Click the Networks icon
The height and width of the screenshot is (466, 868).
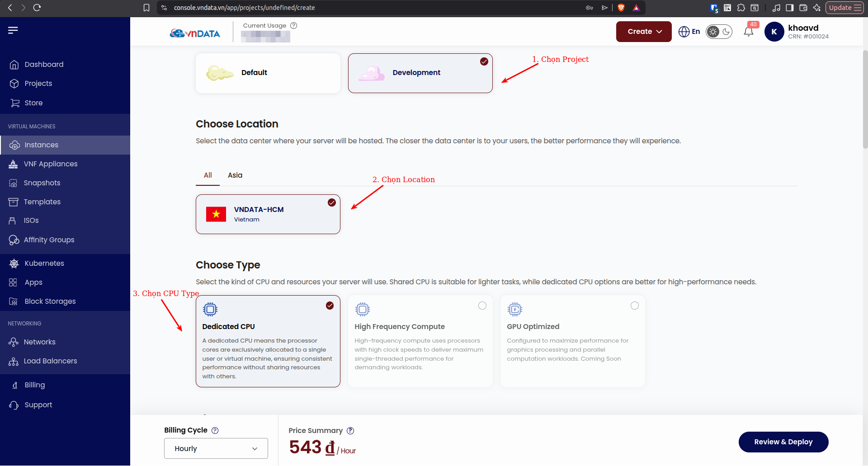click(x=13, y=342)
